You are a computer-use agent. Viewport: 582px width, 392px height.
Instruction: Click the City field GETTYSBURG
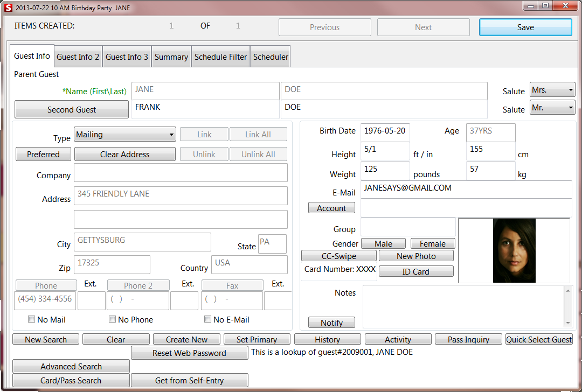pyautogui.click(x=142, y=242)
